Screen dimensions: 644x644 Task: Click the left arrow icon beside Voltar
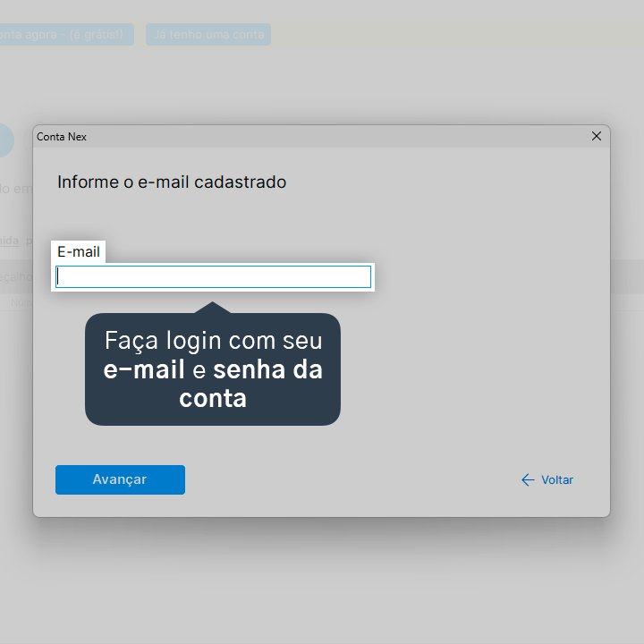528,479
